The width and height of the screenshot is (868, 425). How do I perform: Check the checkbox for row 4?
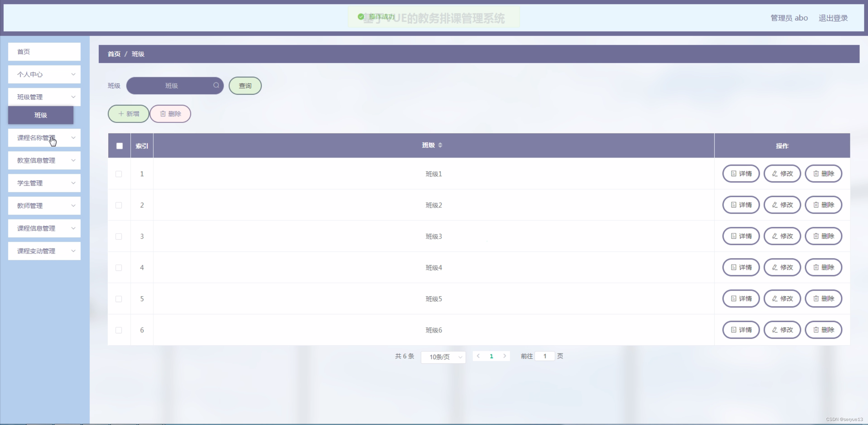coord(119,268)
